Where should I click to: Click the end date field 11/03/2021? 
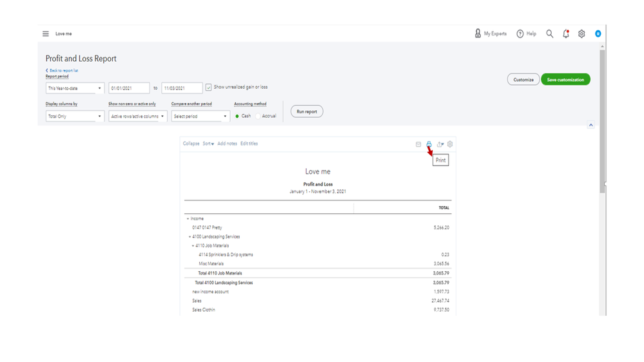coord(182,88)
